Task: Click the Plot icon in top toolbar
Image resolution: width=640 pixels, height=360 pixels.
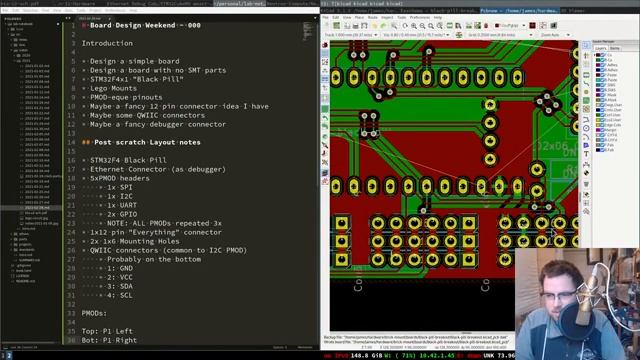Action: [364, 26]
